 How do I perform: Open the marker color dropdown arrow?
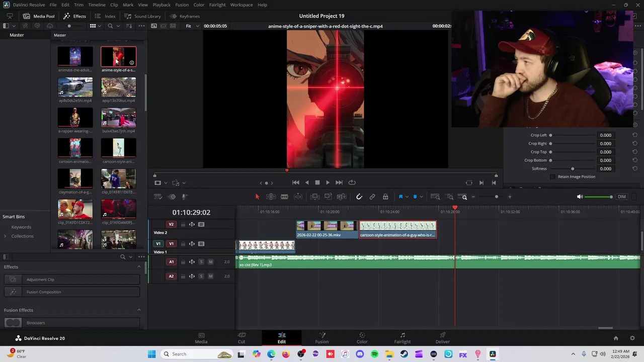tap(421, 197)
